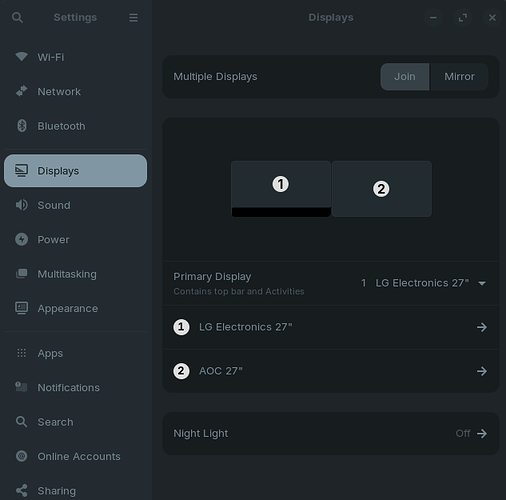
Task: Open Night Light settings showing Off
Action: [x=331, y=433]
